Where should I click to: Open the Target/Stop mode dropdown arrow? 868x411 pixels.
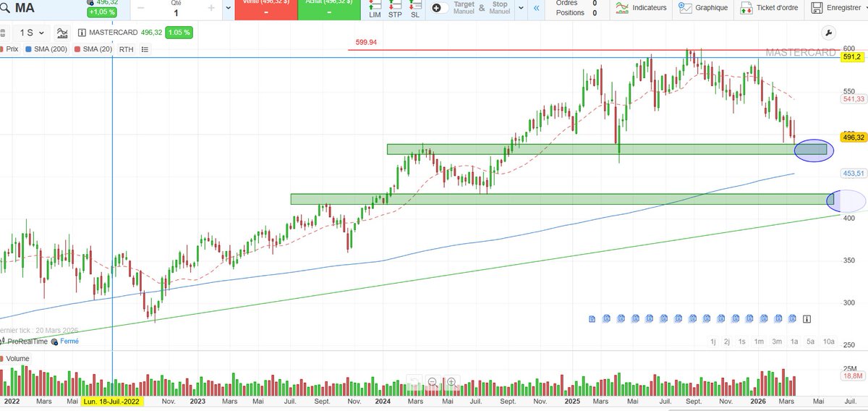[521, 8]
